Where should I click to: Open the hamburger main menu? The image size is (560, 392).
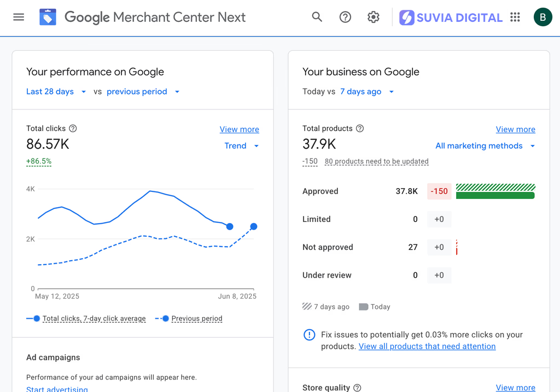coord(19,17)
